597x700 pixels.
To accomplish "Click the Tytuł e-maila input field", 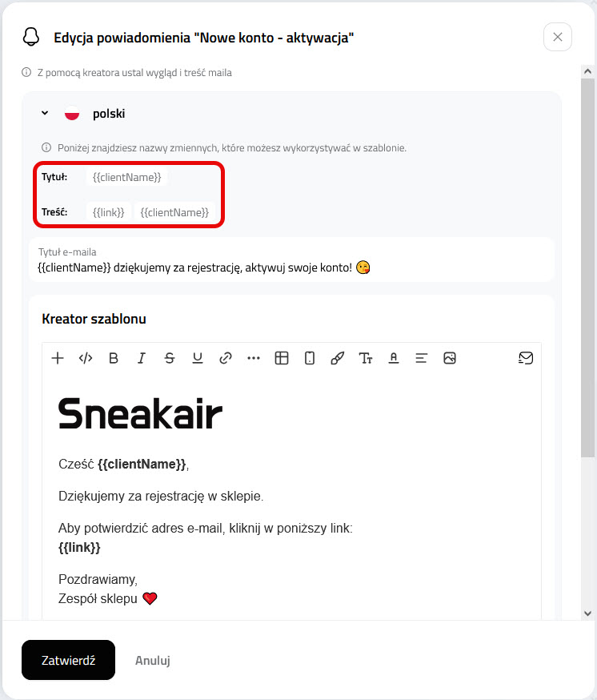I will click(x=291, y=260).
